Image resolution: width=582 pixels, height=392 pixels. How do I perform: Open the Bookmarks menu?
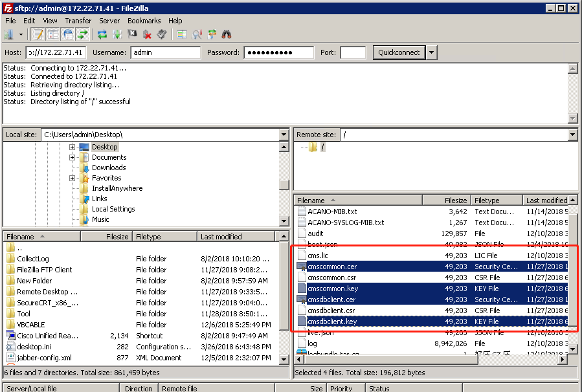[144, 21]
